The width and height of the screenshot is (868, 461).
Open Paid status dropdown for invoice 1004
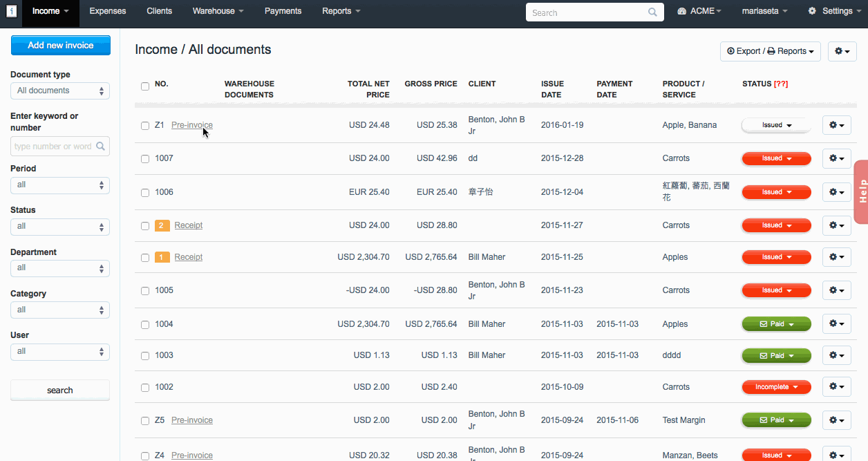pyautogui.click(x=776, y=324)
